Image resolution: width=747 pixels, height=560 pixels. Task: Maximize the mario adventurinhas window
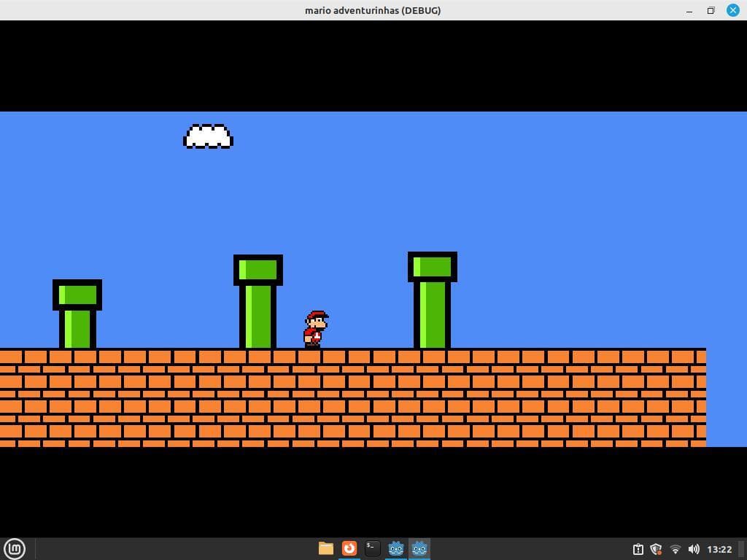711,10
